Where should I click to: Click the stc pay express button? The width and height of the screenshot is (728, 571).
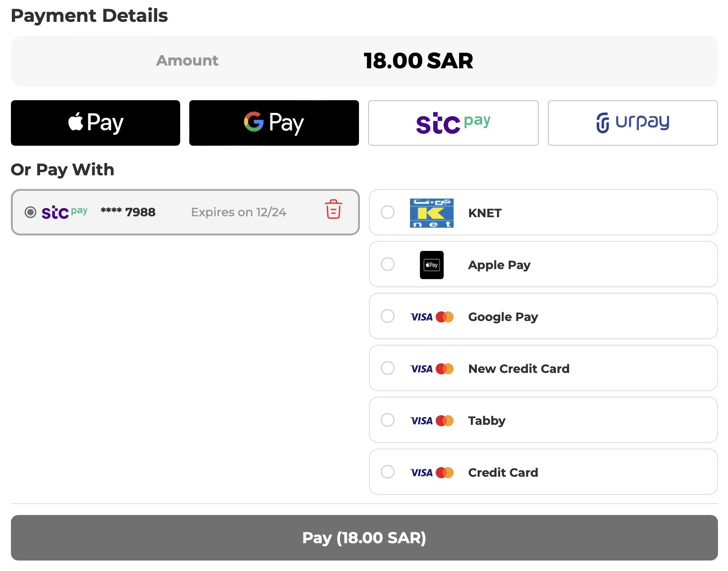click(x=453, y=123)
